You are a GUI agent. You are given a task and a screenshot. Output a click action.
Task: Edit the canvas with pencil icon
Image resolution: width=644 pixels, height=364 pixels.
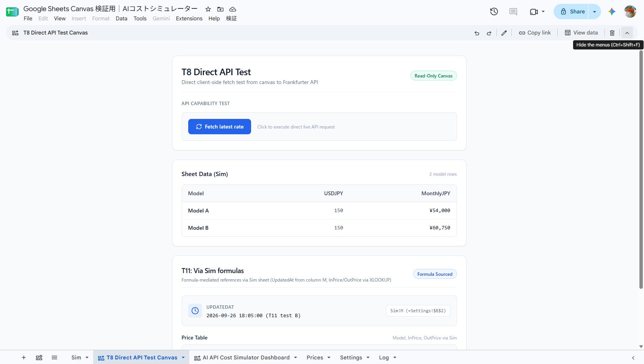(x=504, y=33)
